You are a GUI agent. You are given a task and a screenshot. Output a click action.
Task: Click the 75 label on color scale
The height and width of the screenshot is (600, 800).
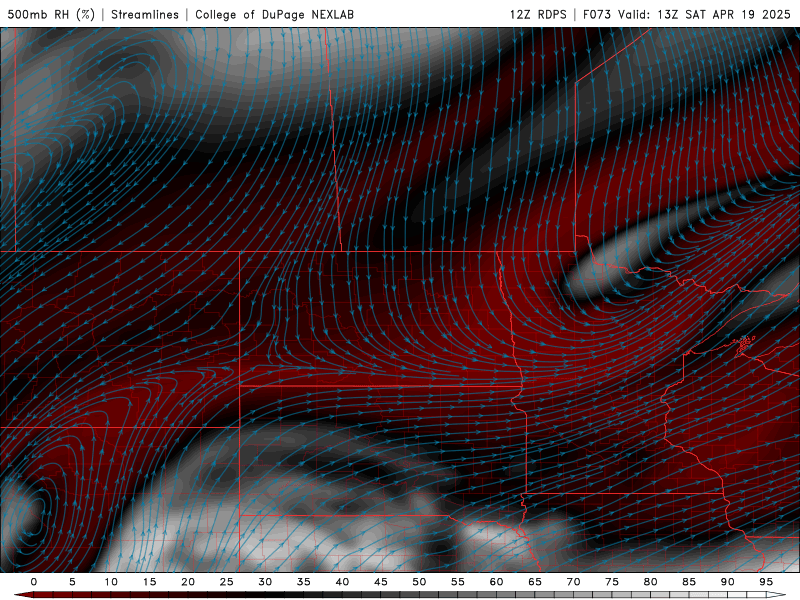612,582
